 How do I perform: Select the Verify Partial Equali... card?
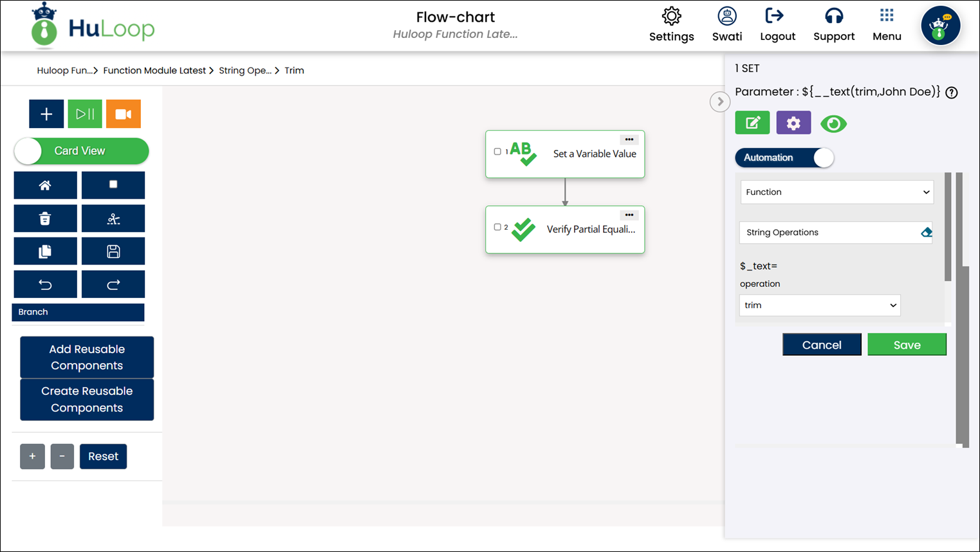point(565,230)
